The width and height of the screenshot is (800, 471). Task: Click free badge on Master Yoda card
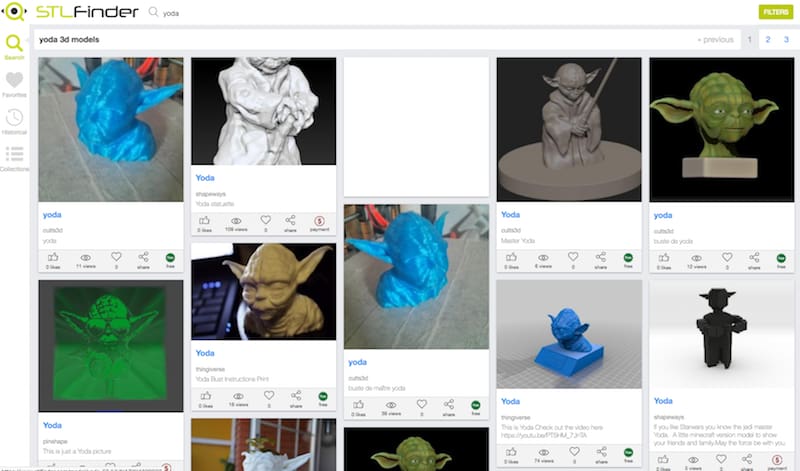tap(629, 260)
